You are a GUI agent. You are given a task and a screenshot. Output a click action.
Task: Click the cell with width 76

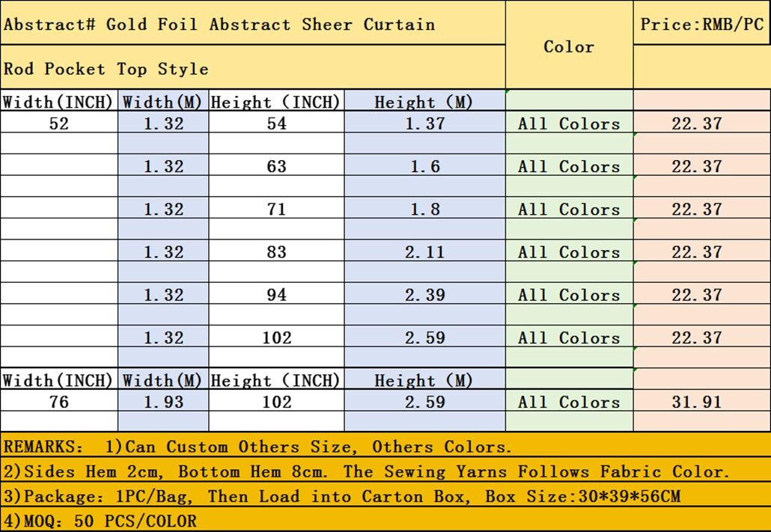tap(59, 401)
